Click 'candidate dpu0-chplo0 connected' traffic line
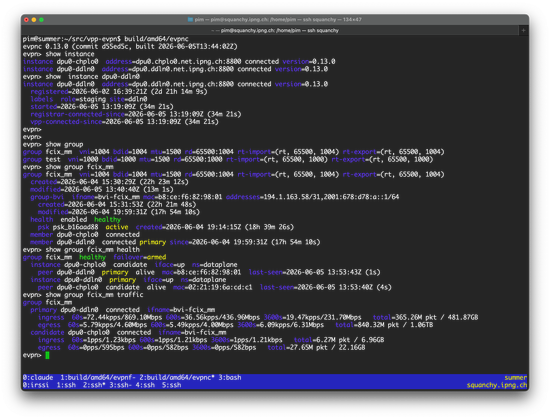The image size is (550, 419). (x=128, y=332)
